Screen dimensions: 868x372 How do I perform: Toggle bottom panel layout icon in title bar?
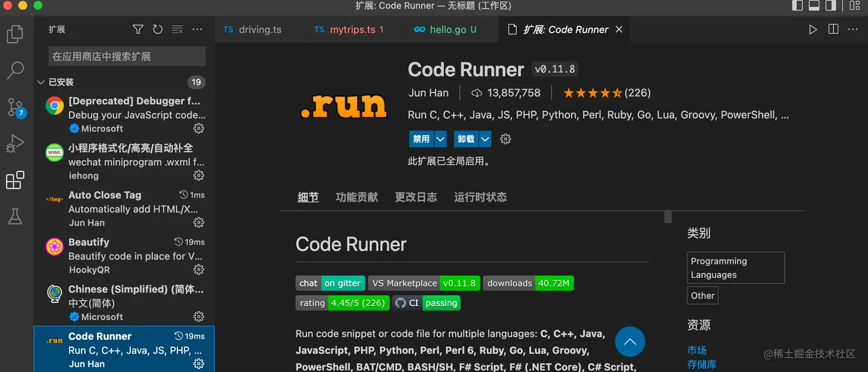[814, 6]
